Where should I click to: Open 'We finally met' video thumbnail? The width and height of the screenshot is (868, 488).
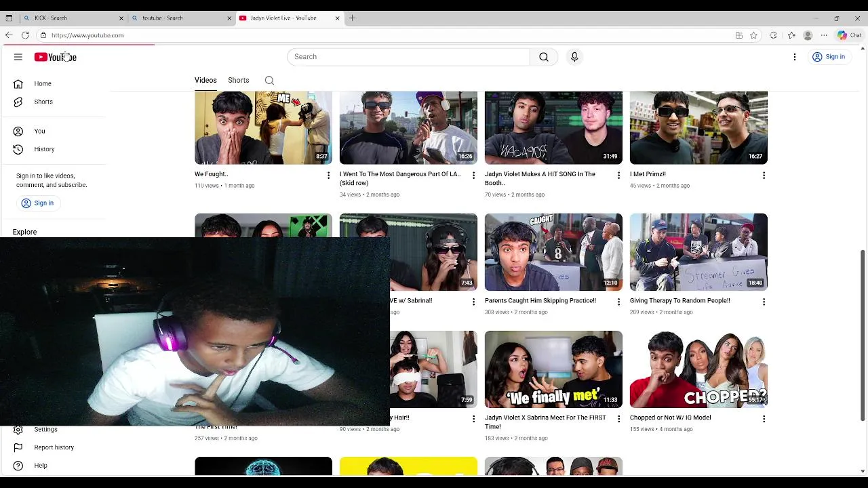(x=553, y=369)
